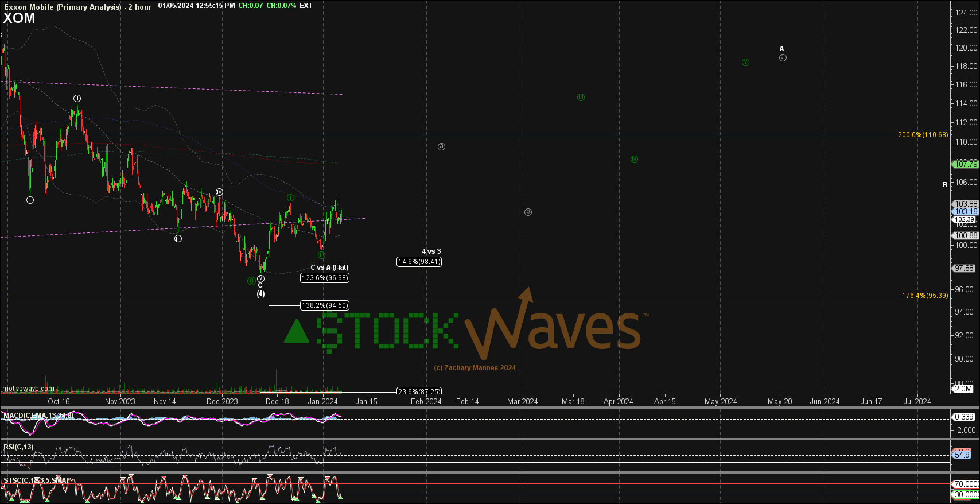
Task: Select the 110.00 price axis label
Action: click(966, 142)
